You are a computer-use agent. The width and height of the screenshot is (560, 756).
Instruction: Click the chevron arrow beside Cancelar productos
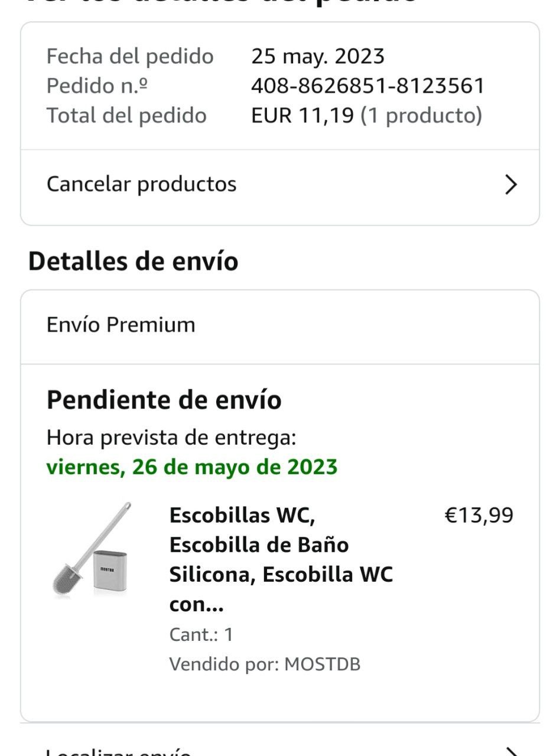coord(511,185)
